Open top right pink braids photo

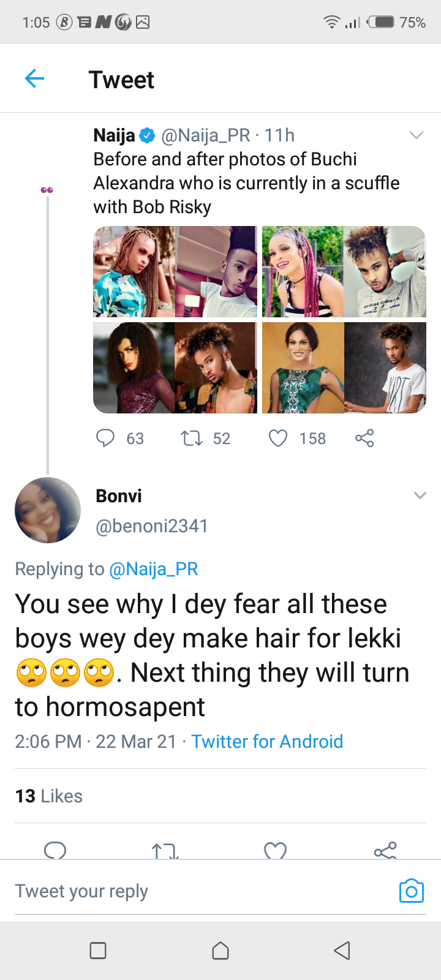344,272
